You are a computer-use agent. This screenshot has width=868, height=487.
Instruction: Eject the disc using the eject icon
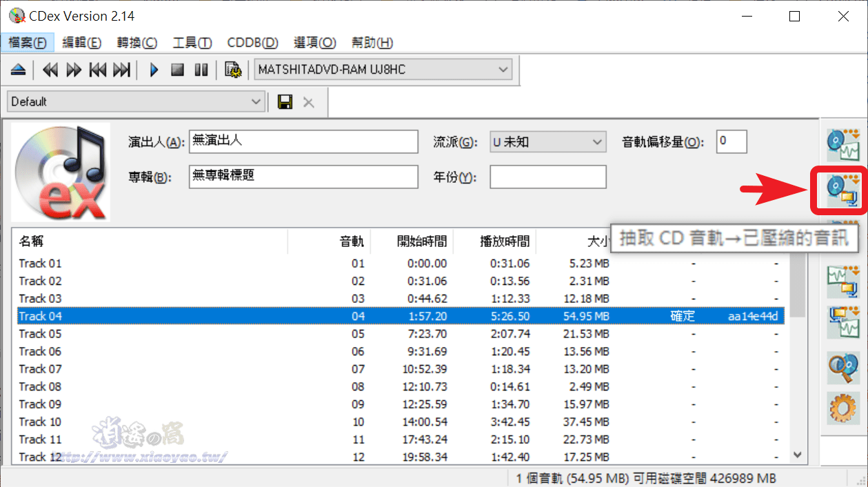pyautogui.click(x=17, y=69)
